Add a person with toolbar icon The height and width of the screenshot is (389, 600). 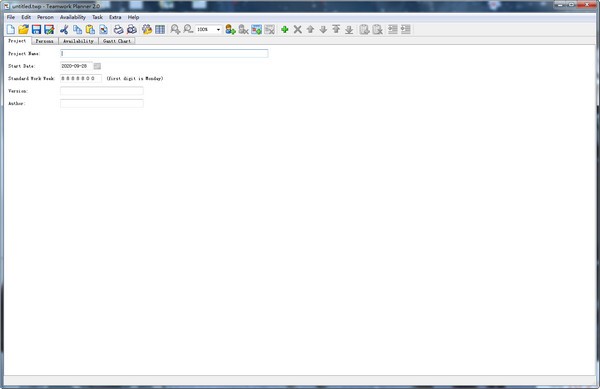(230, 29)
